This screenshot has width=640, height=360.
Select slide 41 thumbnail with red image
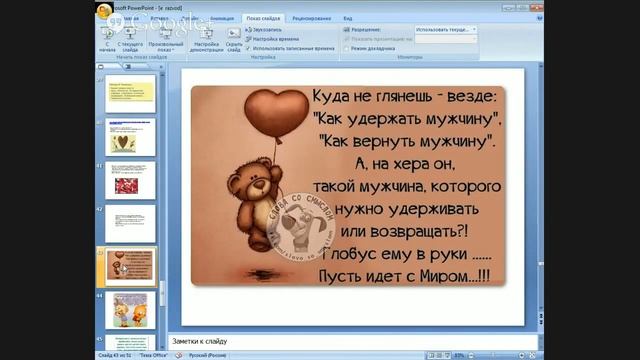click(130, 180)
